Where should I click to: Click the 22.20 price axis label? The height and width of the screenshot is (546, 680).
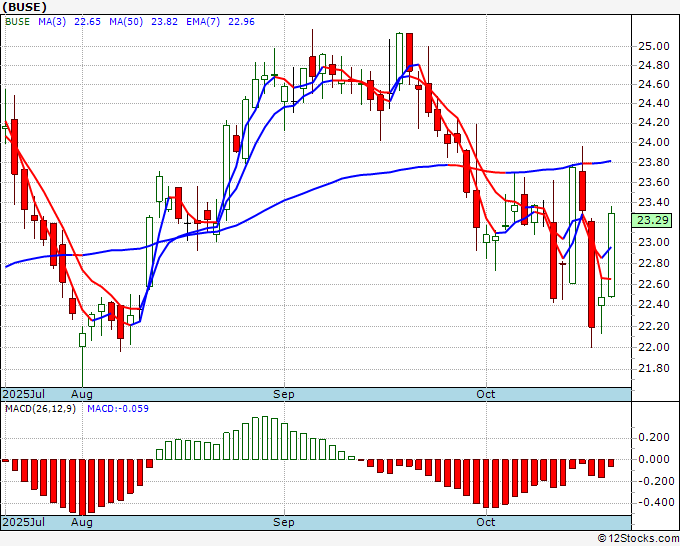click(654, 326)
